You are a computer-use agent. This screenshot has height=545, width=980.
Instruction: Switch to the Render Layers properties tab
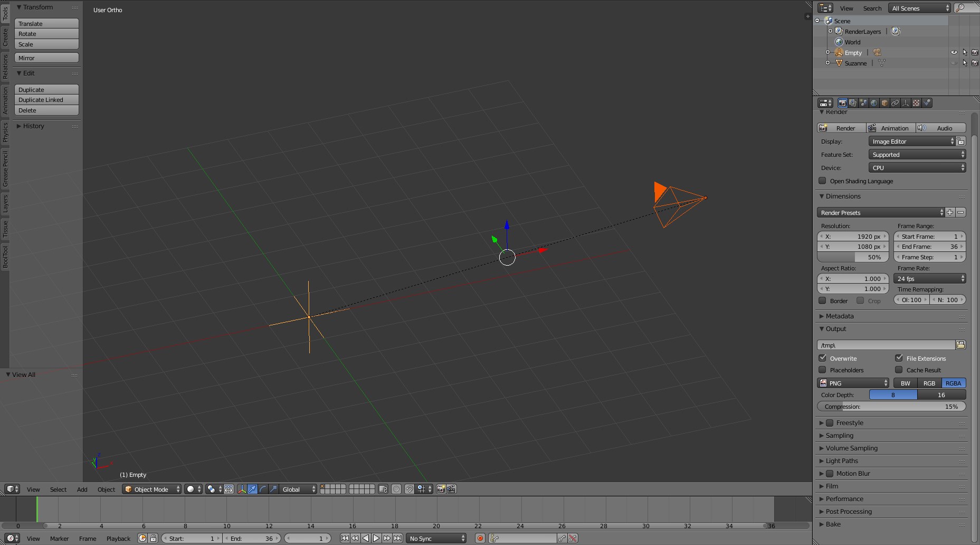click(853, 103)
